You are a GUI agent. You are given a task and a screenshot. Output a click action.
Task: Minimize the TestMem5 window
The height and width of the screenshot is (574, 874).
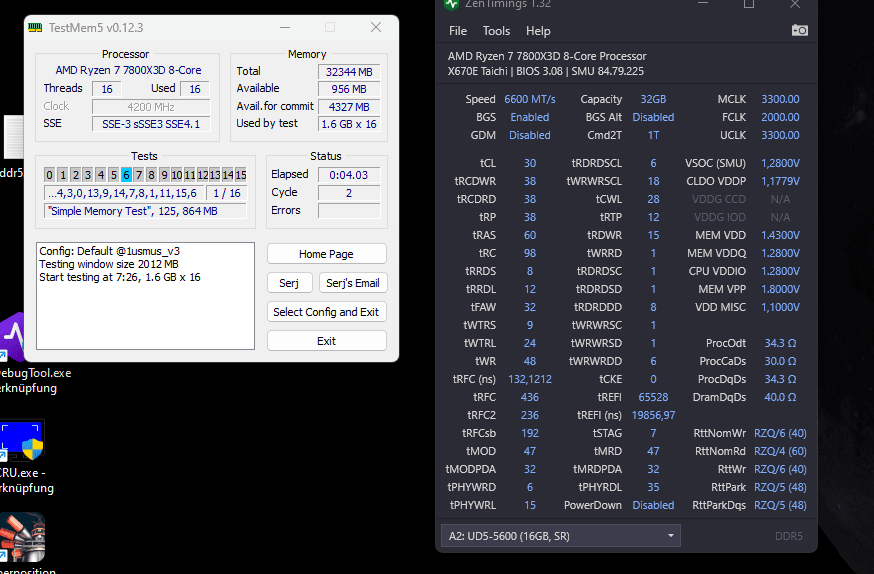(285, 27)
